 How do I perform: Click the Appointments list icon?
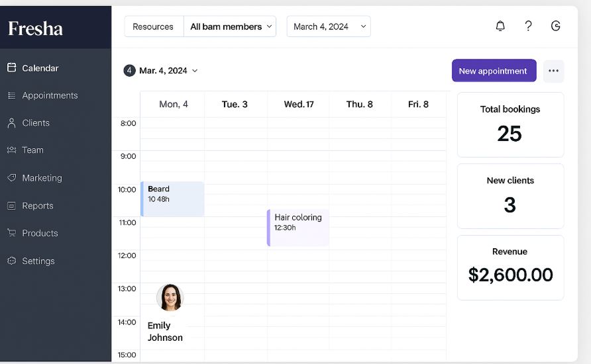(12, 95)
